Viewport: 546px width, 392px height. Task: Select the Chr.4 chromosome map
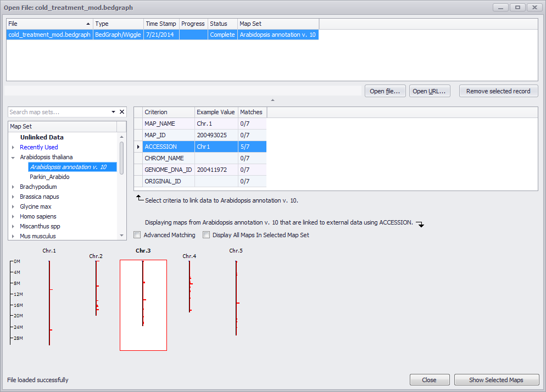190,285
